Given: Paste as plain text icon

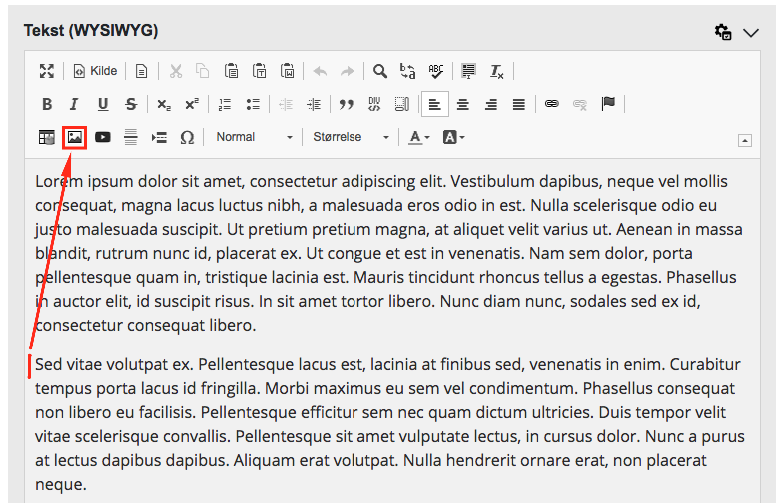Looking at the screenshot, I should tap(259, 71).
